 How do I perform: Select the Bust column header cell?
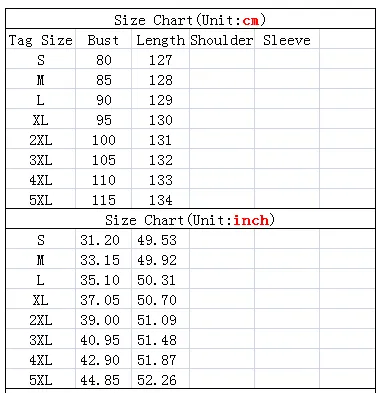103,40
